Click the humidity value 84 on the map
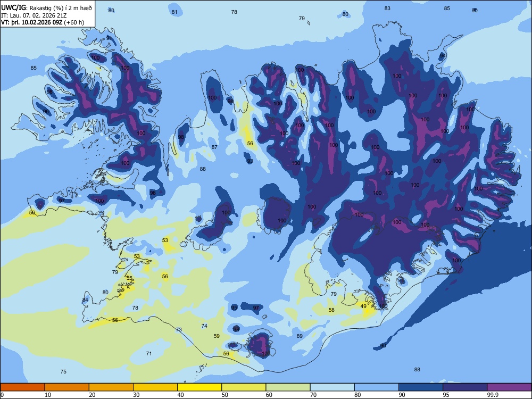The height and width of the screenshot is (399, 532). [x=85, y=300]
